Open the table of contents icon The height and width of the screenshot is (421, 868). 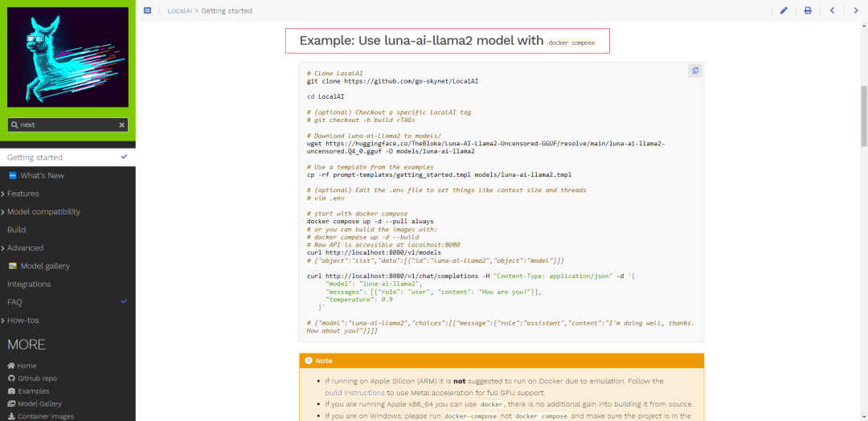pos(147,10)
